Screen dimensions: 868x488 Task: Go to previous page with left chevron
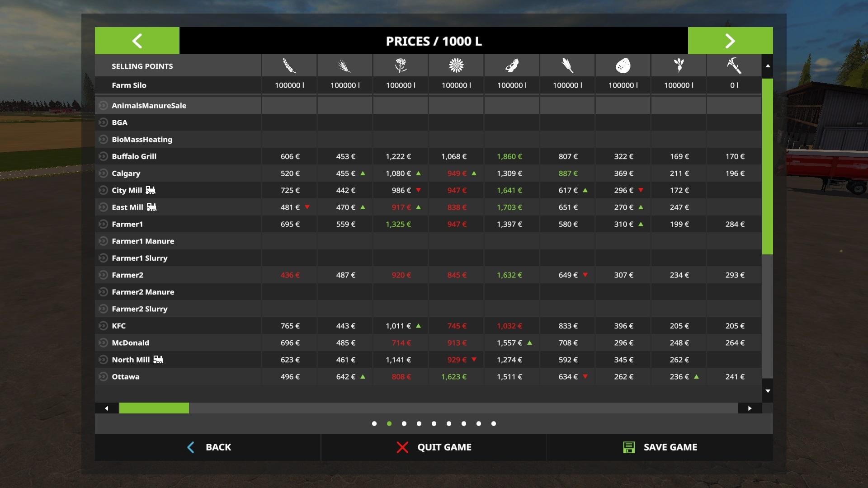pyautogui.click(x=137, y=41)
